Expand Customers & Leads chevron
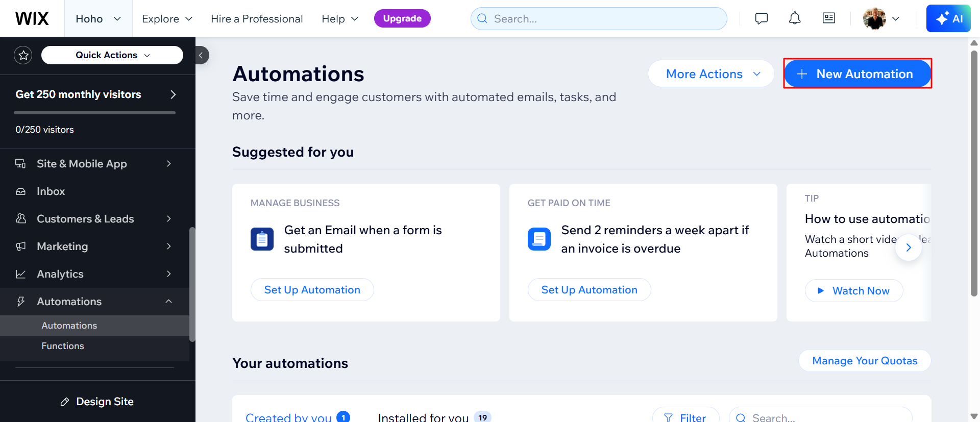Screen dimensions: 980x422 (x=169, y=218)
